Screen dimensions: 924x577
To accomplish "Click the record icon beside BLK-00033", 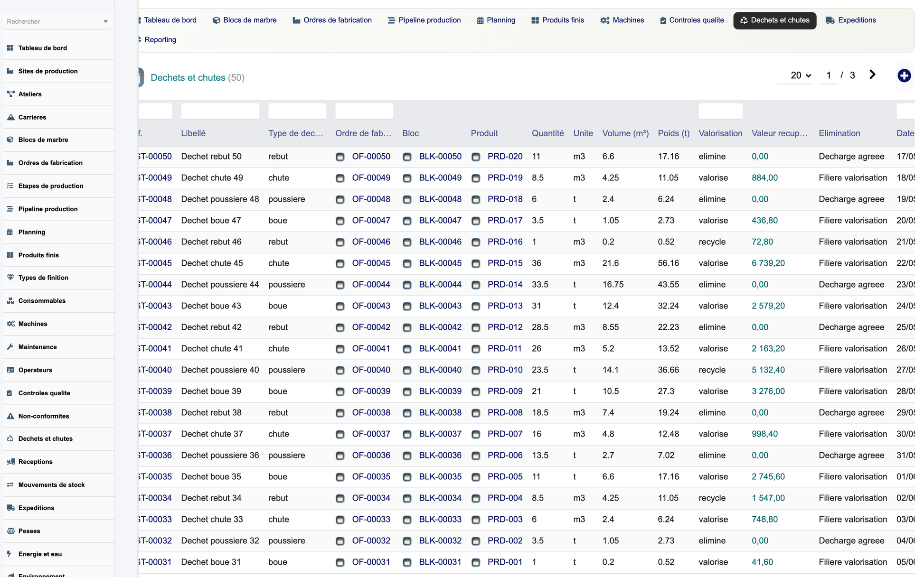I will coord(407,520).
